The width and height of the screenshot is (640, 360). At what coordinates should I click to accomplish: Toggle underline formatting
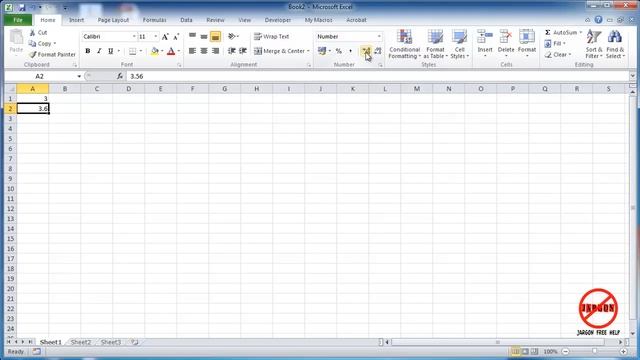click(x=110, y=51)
